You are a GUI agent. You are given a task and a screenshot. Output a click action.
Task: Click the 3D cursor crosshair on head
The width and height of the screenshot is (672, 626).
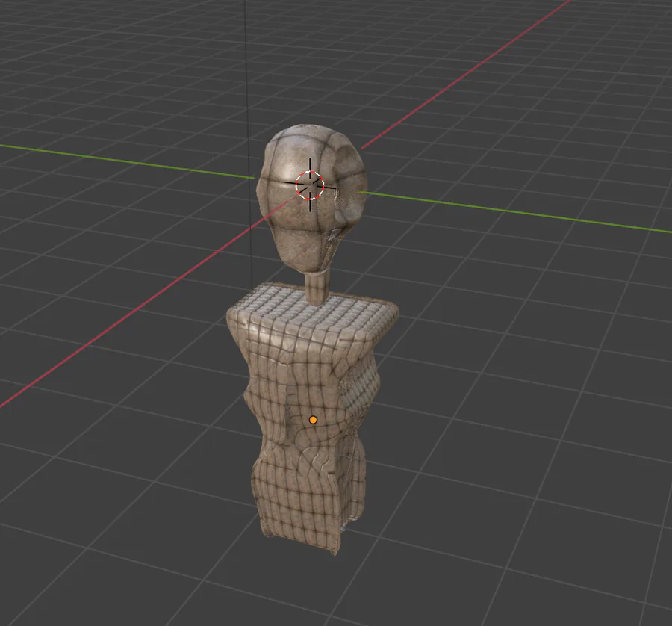pyautogui.click(x=310, y=185)
